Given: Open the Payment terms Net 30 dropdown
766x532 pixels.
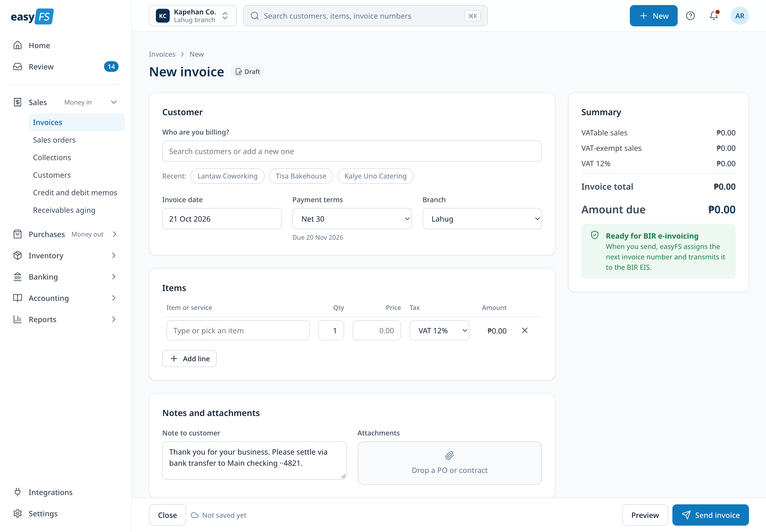Looking at the screenshot, I should coord(352,219).
